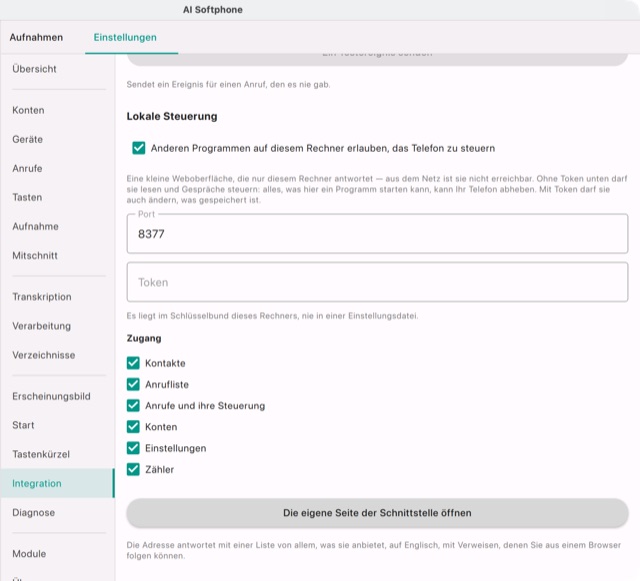Image resolution: width=640 pixels, height=581 pixels.
Task: Open Übersicht in the sidebar
Action: pos(34,69)
